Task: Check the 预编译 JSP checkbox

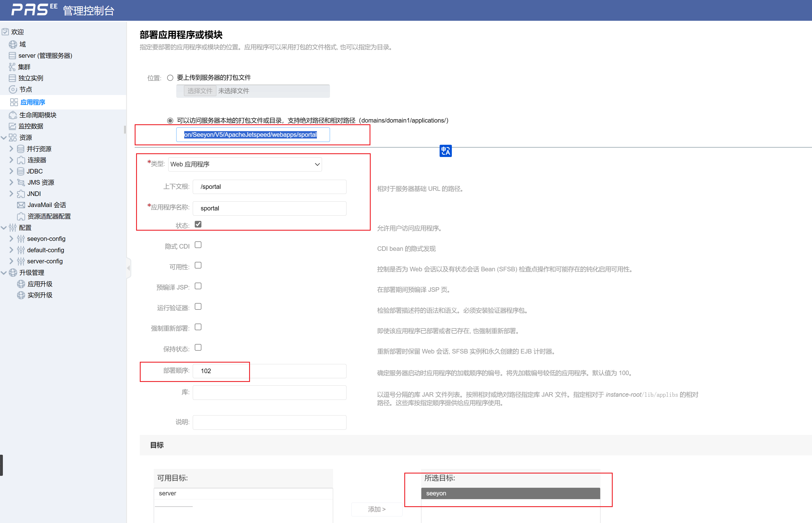Action: click(x=198, y=286)
